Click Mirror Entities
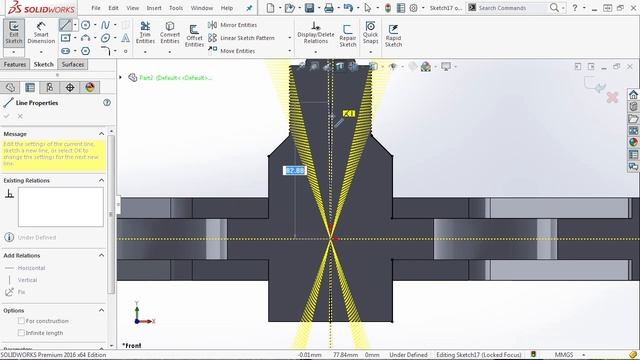The image size is (640, 360). (x=233, y=25)
